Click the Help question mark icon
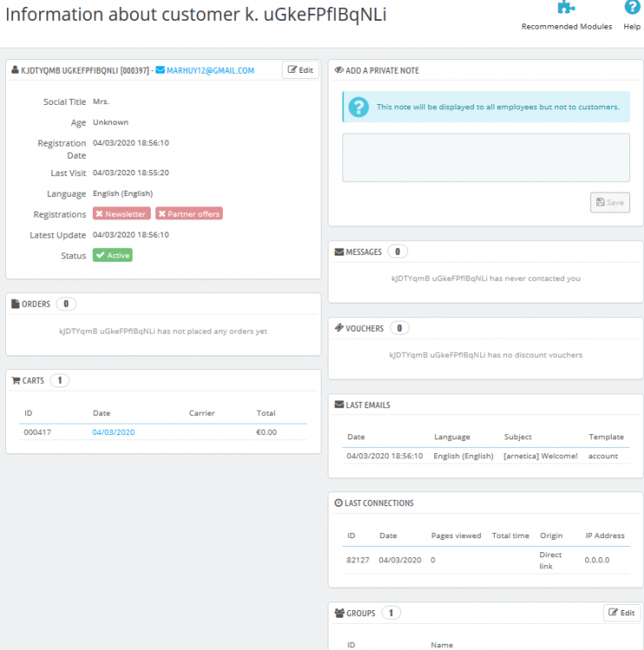 point(632,7)
